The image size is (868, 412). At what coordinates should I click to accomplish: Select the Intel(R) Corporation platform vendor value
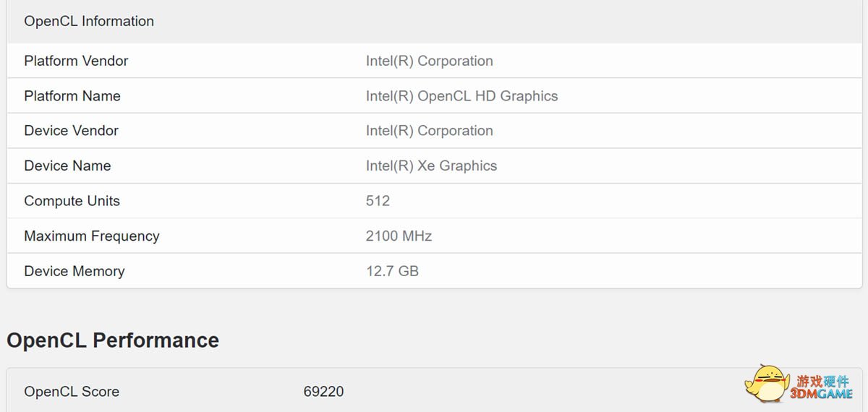pyautogui.click(x=430, y=61)
